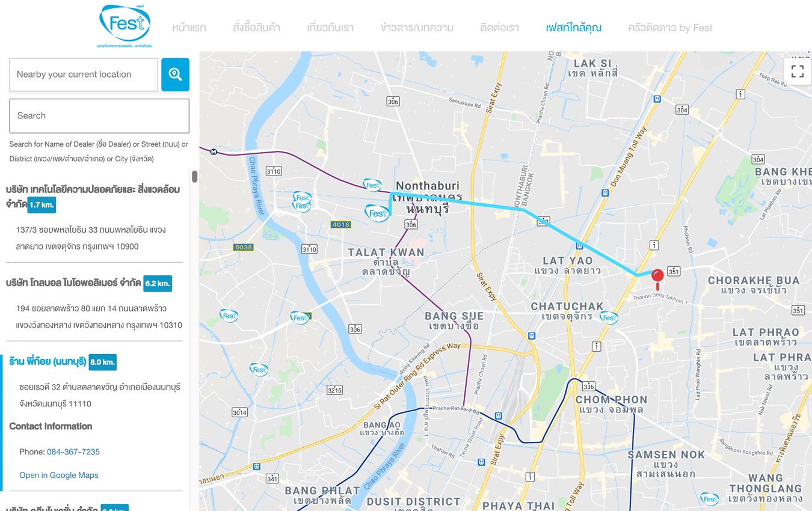Screen dimensions: 812x511
Task: Click the Open in Google Maps link
Action: click(59, 475)
